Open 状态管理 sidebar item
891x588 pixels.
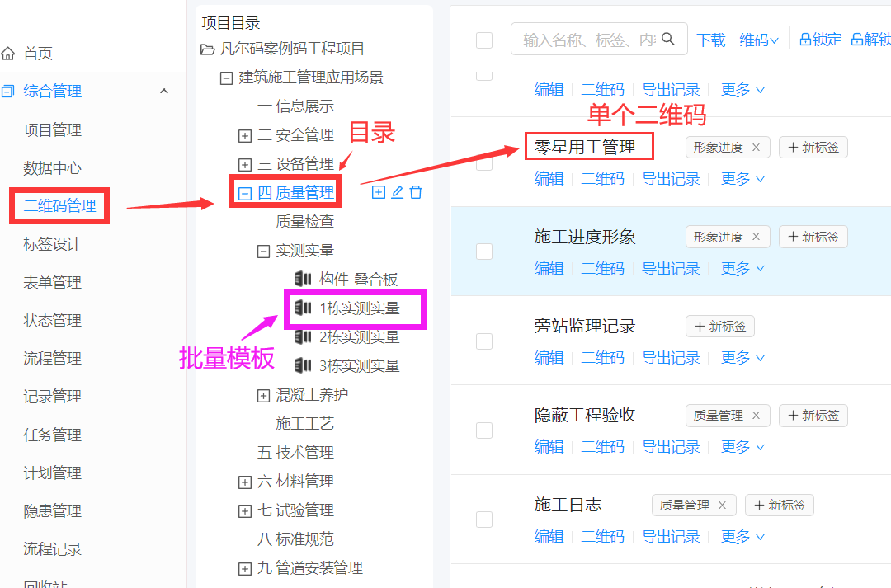[x=52, y=320]
